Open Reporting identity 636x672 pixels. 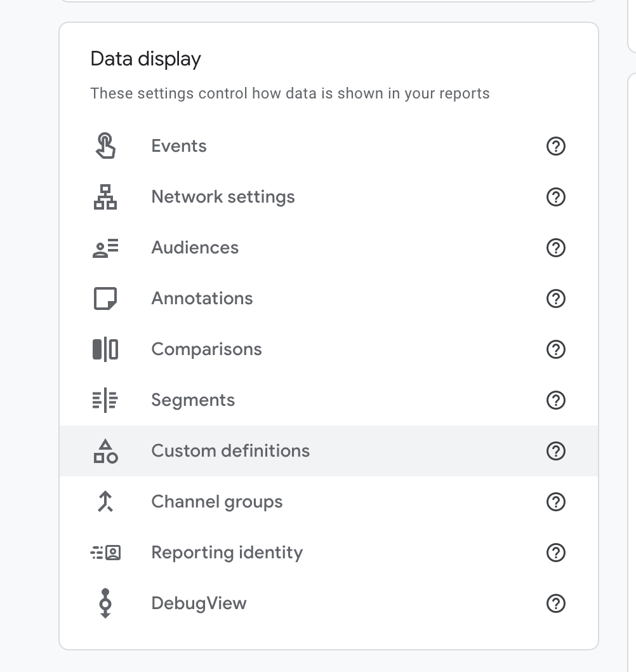coord(227,553)
